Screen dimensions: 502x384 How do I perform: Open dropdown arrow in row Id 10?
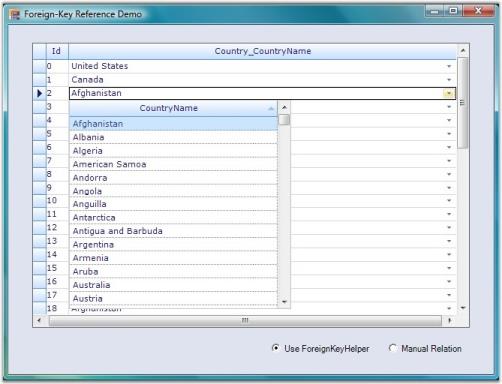[x=449, y=201]
